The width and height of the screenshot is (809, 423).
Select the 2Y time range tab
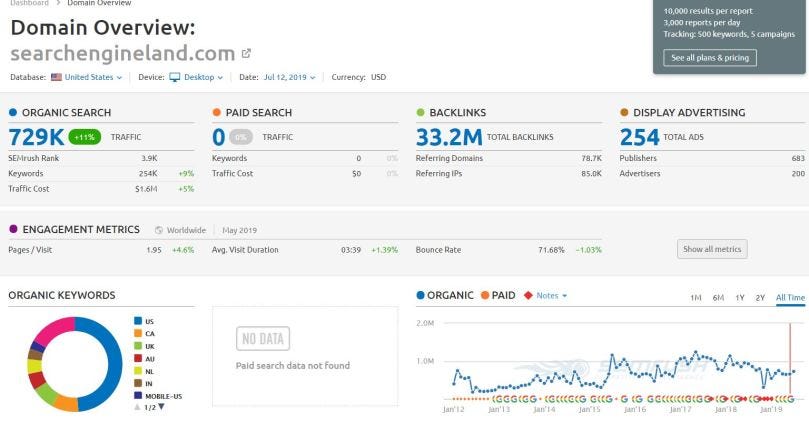pos(760,298)
